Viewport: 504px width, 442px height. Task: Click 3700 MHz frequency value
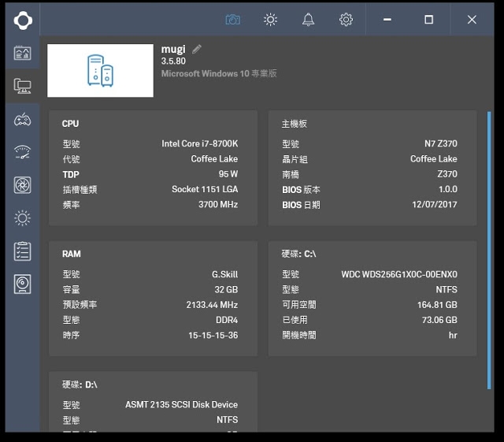click(x=218, y=204)
